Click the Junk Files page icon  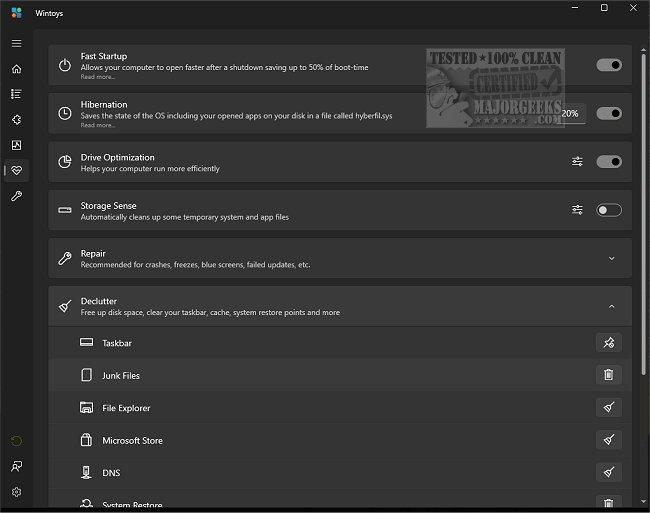(86, 375)
